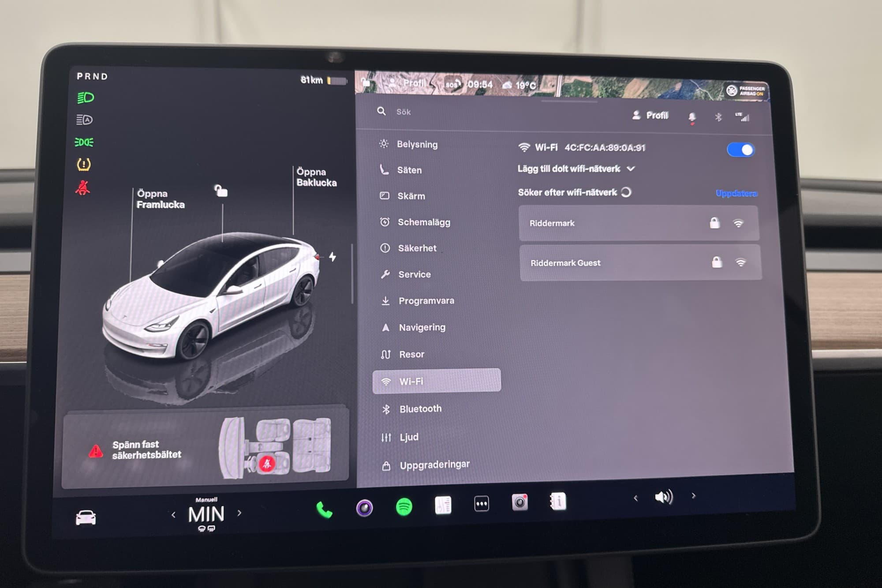Tap Profil in the map status bar
Image resolution: width=882 pixels, height=588 pixels.
[408, 82]
